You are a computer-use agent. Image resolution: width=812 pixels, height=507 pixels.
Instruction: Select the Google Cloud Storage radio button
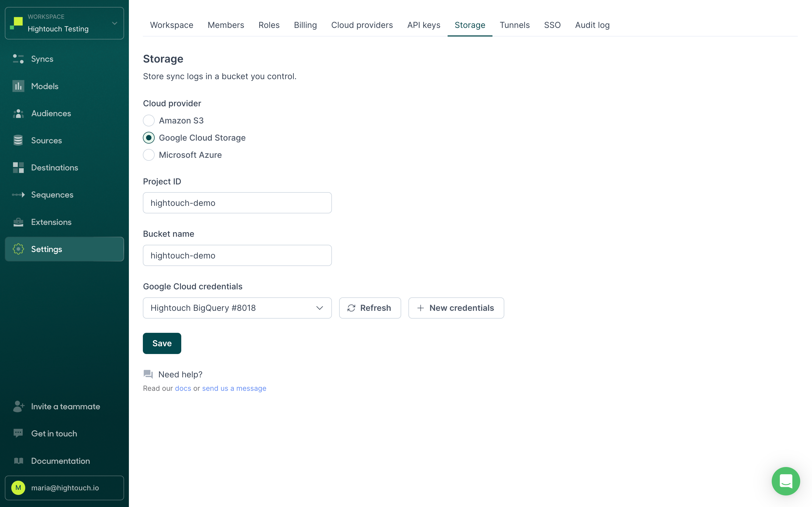coord(148,137)
